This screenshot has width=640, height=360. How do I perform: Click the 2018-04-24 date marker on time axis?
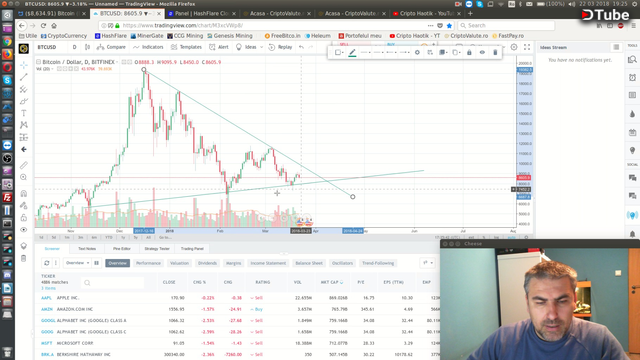point(353,231)
